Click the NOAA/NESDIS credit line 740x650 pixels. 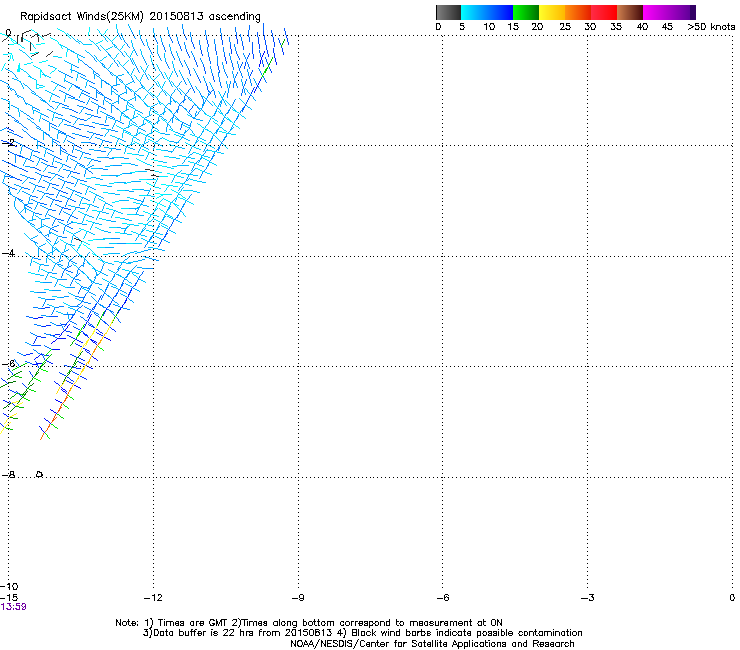point(432,644)
